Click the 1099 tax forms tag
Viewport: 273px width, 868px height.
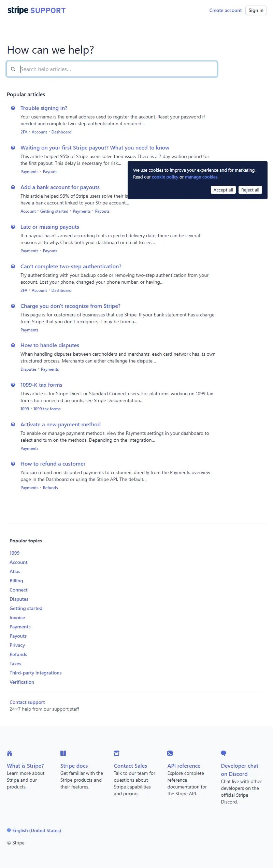[47, 409]
